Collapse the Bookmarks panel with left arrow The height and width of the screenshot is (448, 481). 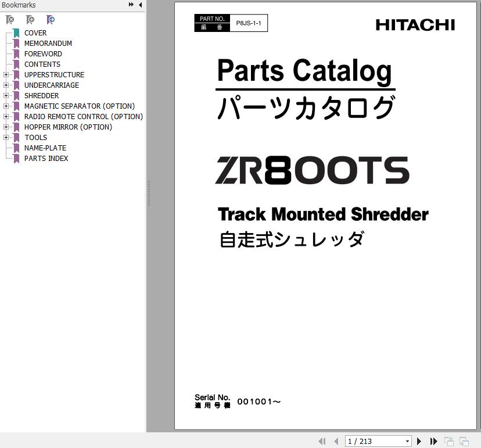coord(141,5)
